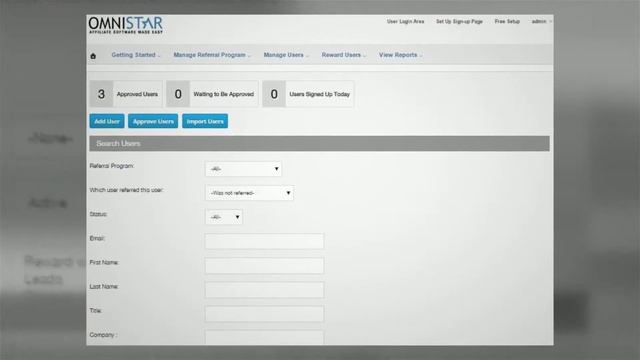Click the Add User button
640x360 pixels.
tap(107, 121)
